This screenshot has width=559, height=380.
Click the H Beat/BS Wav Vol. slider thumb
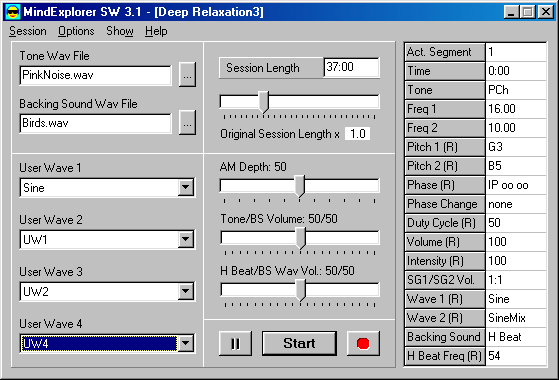pyautogui.click(x=301, y=290)
